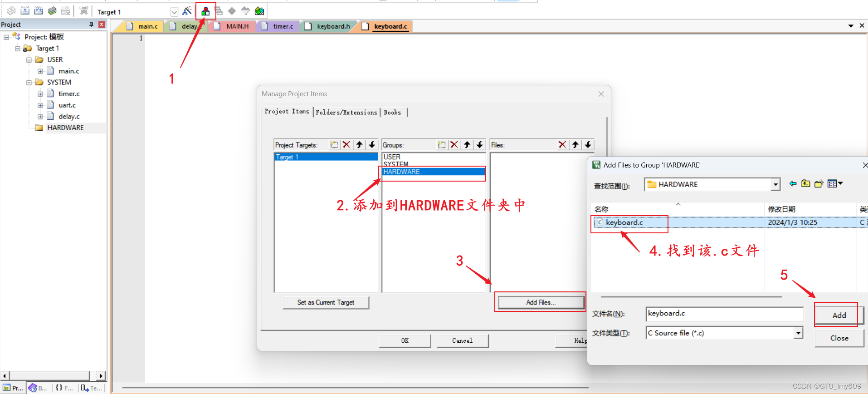Expand uart.c node in project tree
This screenshot has width=868, height=394.
pyautogui.click(x=40, y=105)
